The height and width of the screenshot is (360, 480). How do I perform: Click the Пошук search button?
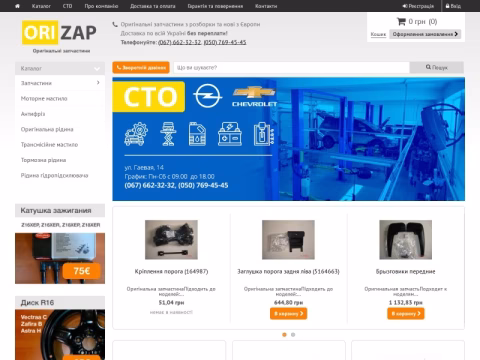pyautogui.click(x=437, y=68)
